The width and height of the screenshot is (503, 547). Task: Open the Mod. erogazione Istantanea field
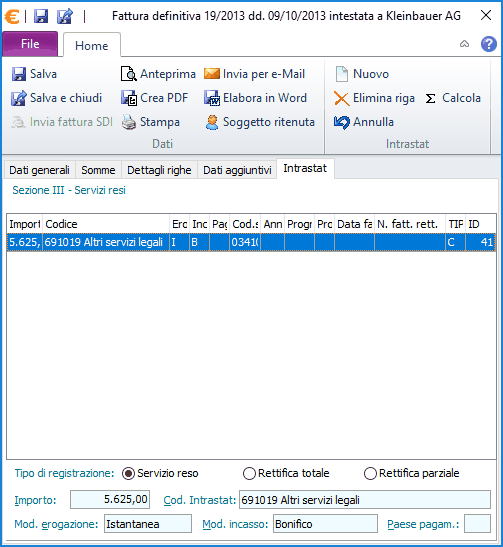148,524
